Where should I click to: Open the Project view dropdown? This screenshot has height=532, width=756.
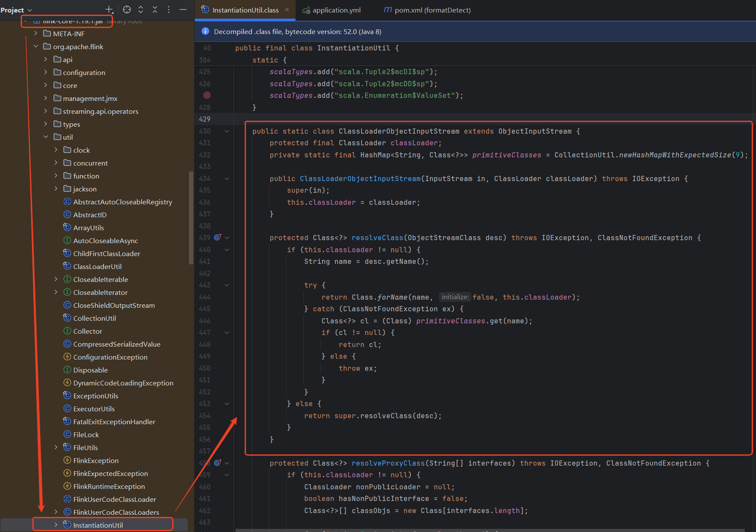pos(16,10)
